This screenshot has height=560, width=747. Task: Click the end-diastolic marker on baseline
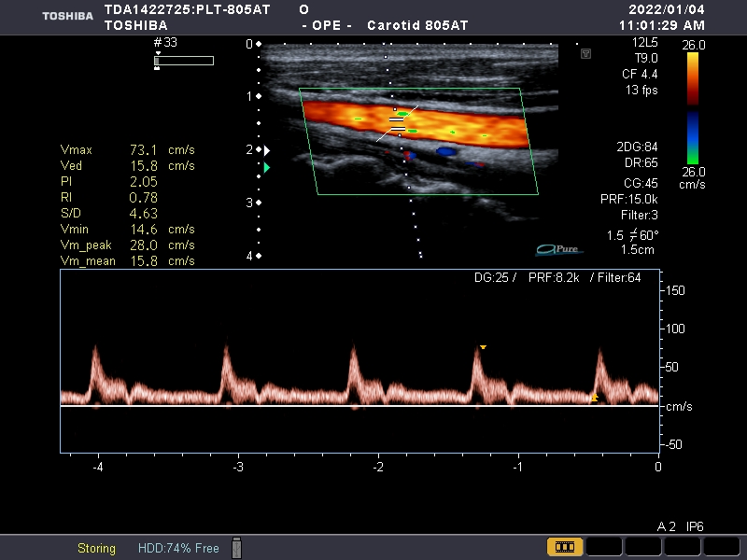[593, 399]
